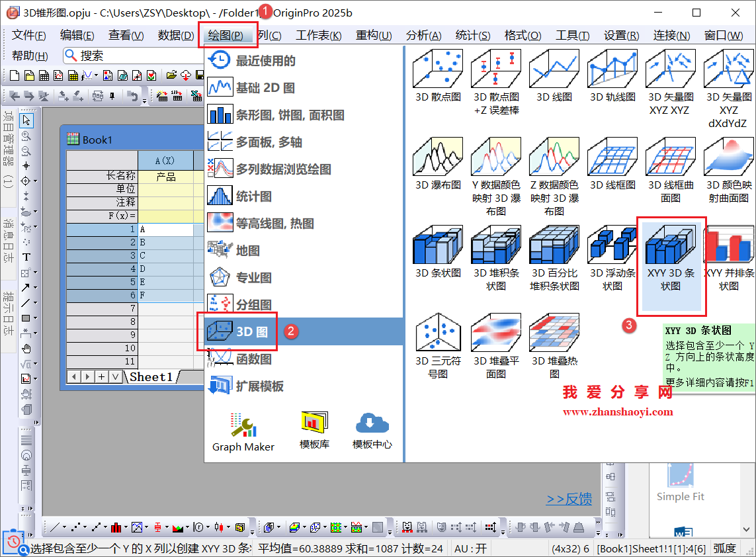The width and height of the screenshot is (756, 557).
Task: Switch to the Sheet1 worksheet tab
Action: point(151,376)
